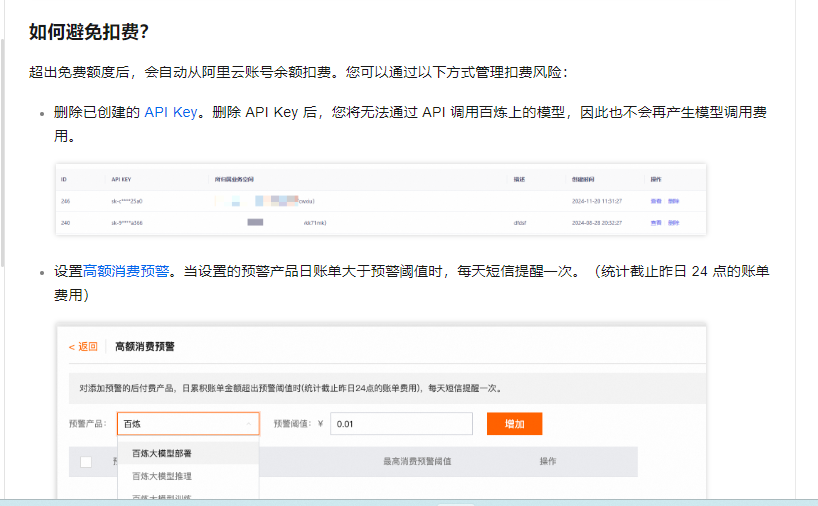The image size is (818, 506).
Task: Click 查看 in the sk-c****25a0 row
Action: (656, 201)
